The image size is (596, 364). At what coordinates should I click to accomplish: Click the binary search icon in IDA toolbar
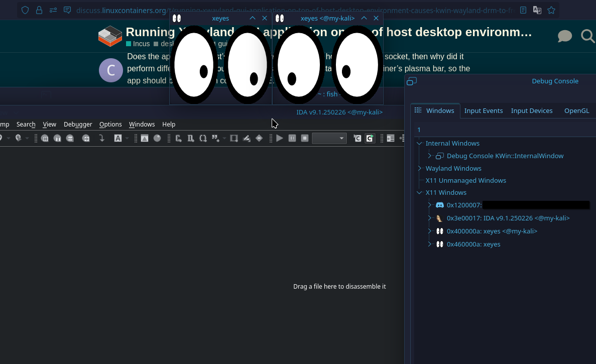click(x=45, y=138)
